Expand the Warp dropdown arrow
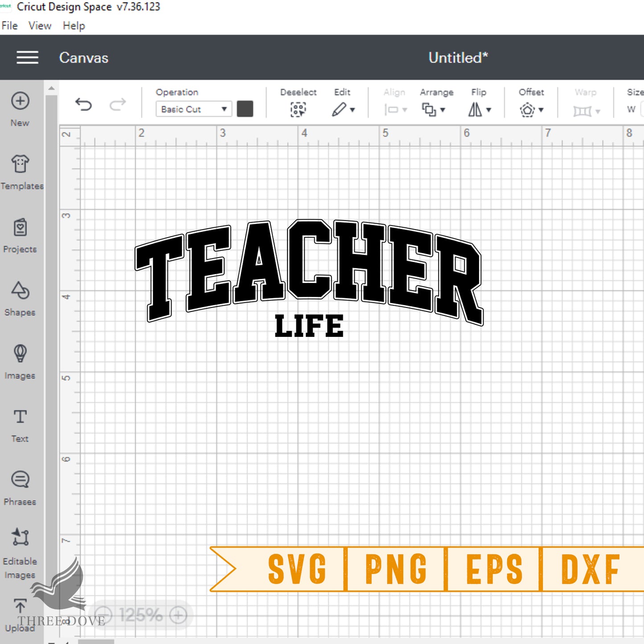 (x=598, y=111)
